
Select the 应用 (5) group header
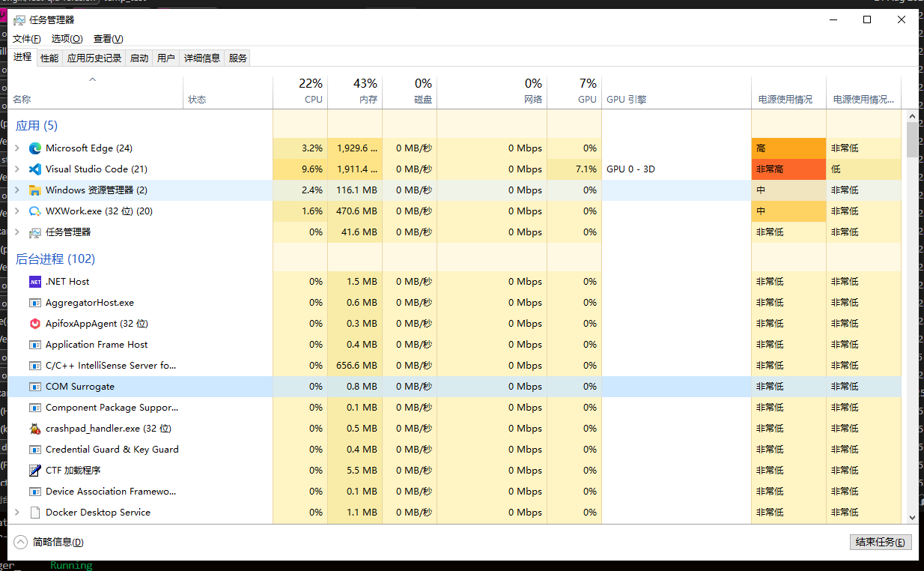[x=37, y=126]
